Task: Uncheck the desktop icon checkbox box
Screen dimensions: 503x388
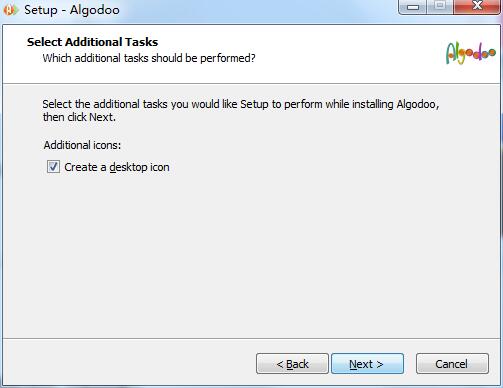Action: coord(53,167)
